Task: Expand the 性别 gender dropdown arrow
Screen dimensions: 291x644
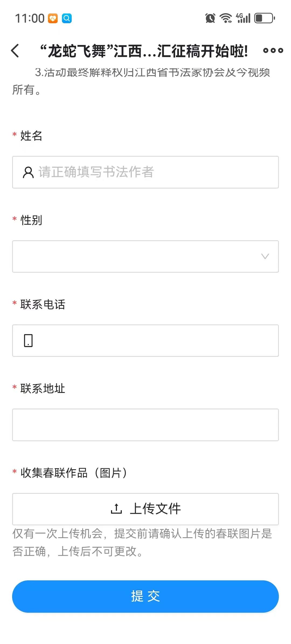Action: (x=265, y=256)
